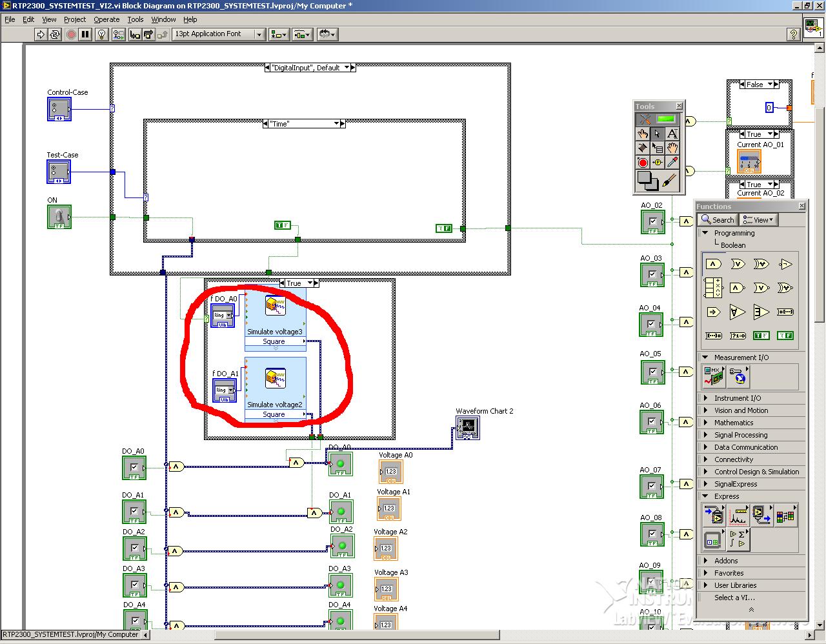Click the Run arrow in the toolbar

(41, 34)
